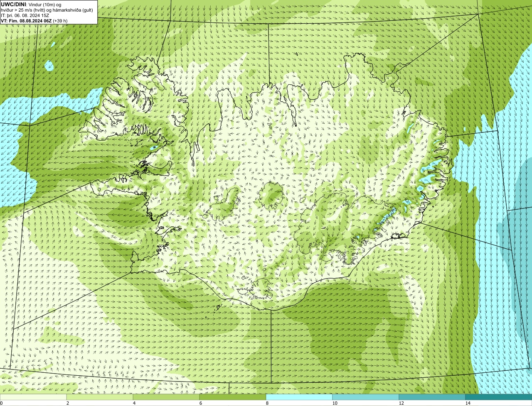Click the 0–2 m/s pale color swatch
Viewport: 532px width, 406px height.
(x=33, y=397)
